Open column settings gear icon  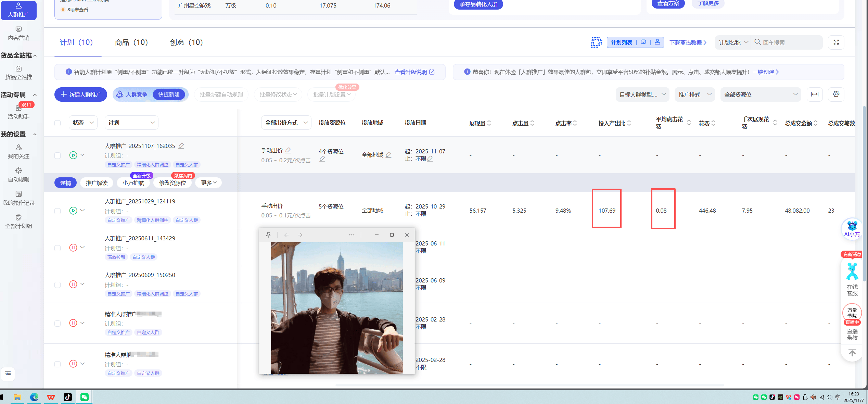click(x=836, y=94)
